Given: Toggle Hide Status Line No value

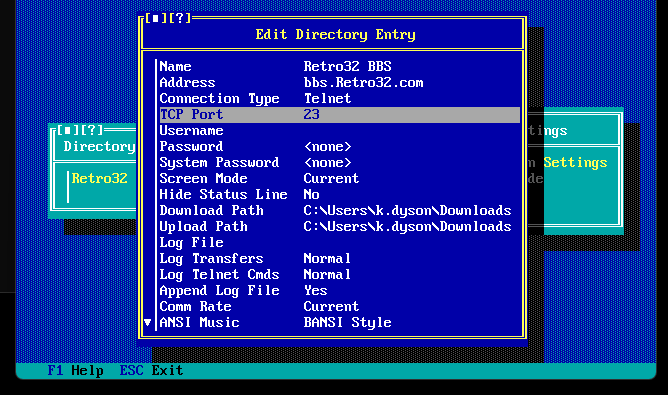Looking at the screenshot, I should pyautogui.click(x=311, y=195).
